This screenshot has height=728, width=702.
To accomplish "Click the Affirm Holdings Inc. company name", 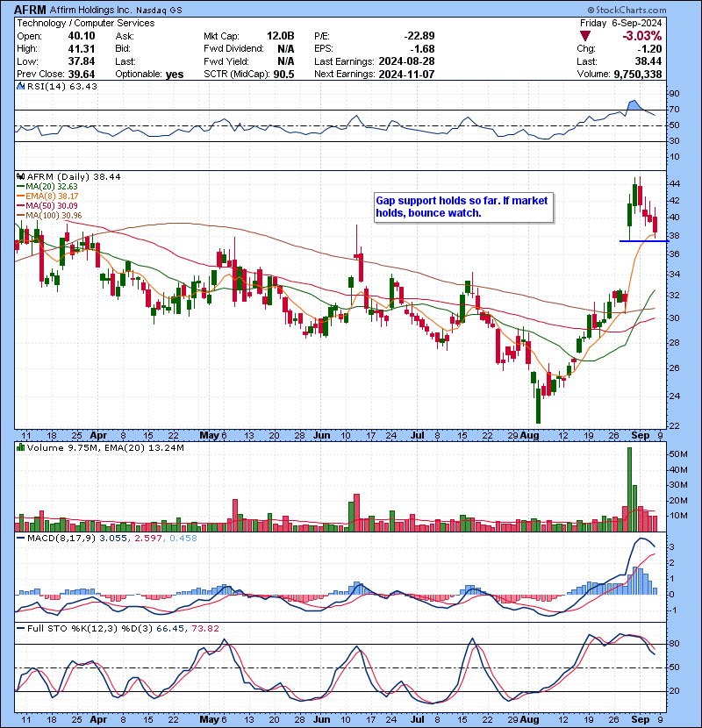I will pos(90,10).
